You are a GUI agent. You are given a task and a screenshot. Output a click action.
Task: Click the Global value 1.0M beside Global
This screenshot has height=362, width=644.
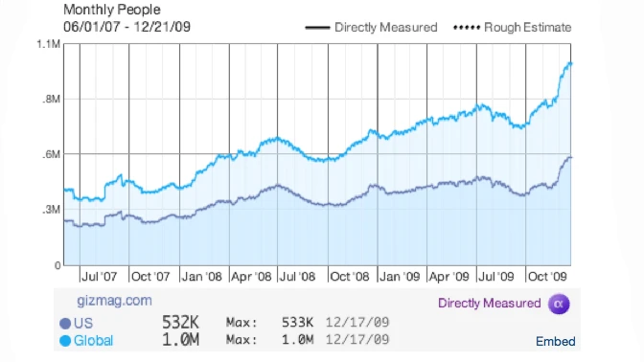click(x=180, y=339)
